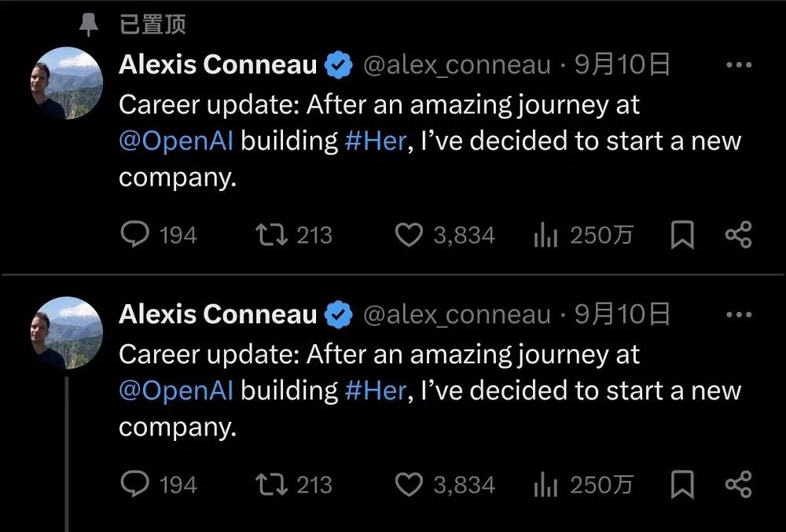View analytics of the top tweet
This screenshot has height=532, width=786.
pos(545,235)
